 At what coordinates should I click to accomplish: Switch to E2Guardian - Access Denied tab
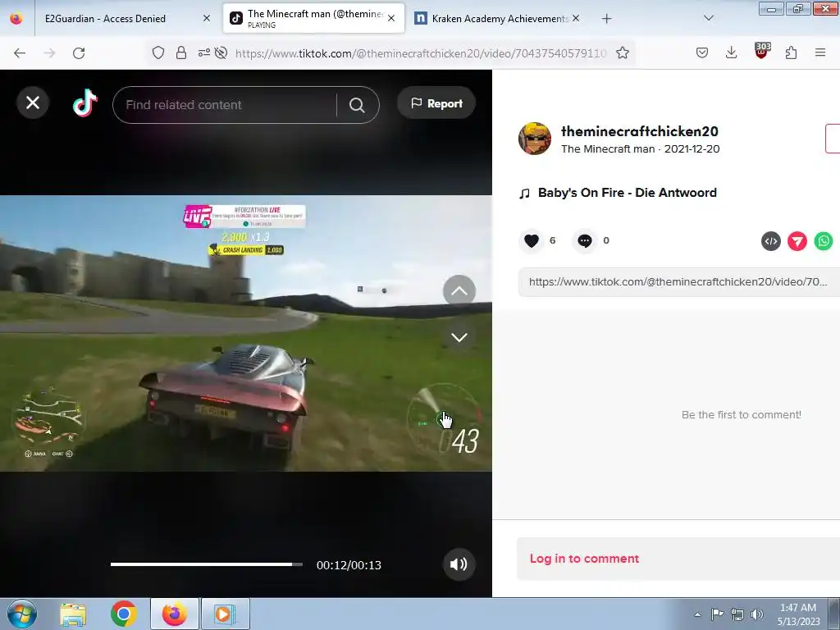[105, 19]
